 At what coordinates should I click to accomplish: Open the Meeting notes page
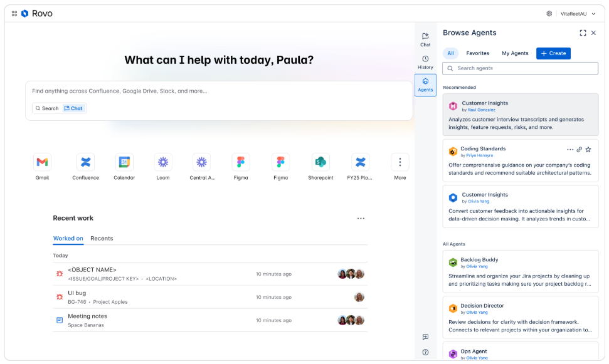(210, 321)
